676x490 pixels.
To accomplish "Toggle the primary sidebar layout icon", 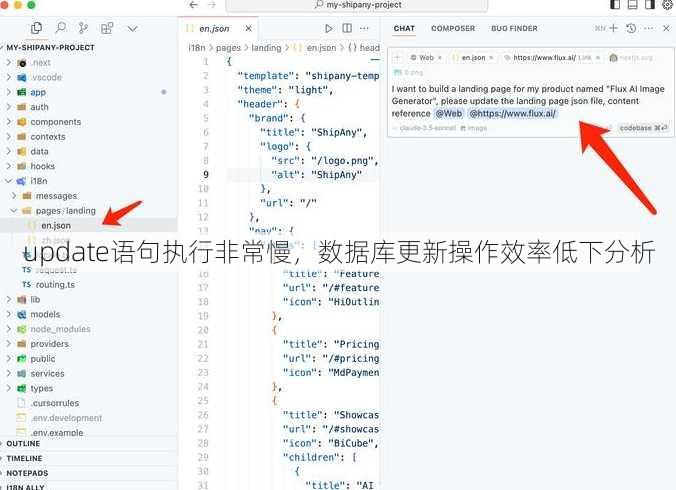I will click(x=615, y=5).
